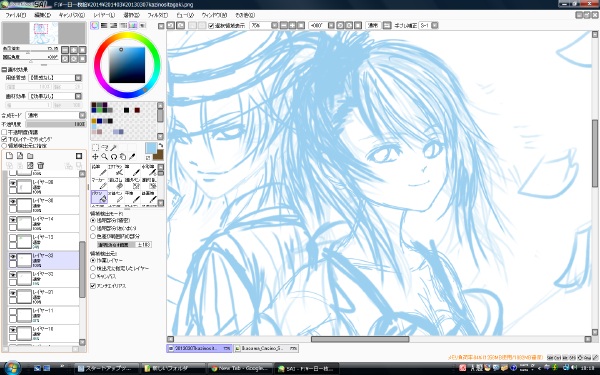Open 新しいフォルダ taskbar button
The image size is (600, 375).
pyautogui.click(x=173, y=368)
